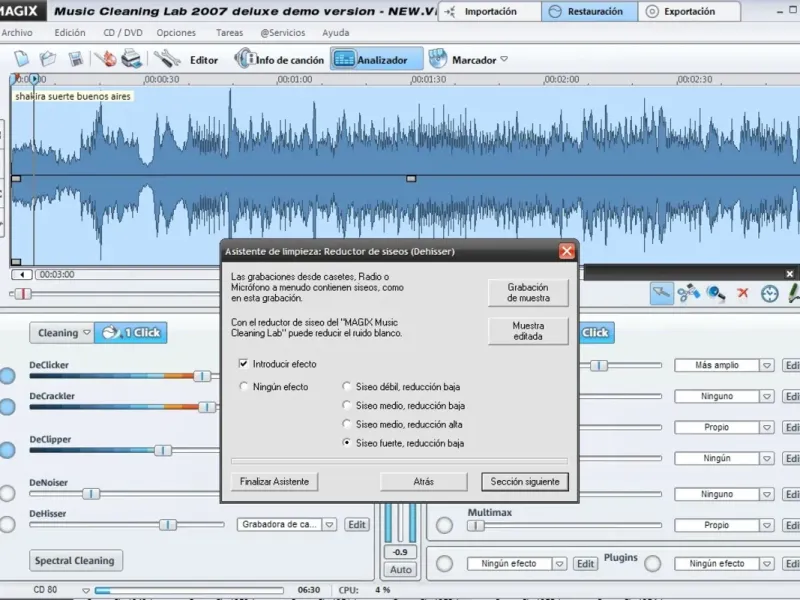This screenshot has width=800, height=600.
Task: Click the clock timer tool icon
Action: (769, 294)
